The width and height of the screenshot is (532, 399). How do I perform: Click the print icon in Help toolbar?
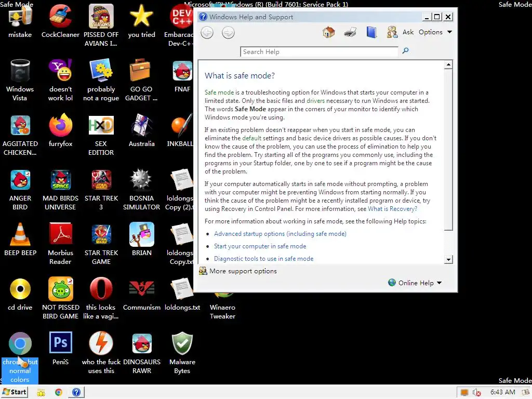pyautogui.click(x=350, y=32)
